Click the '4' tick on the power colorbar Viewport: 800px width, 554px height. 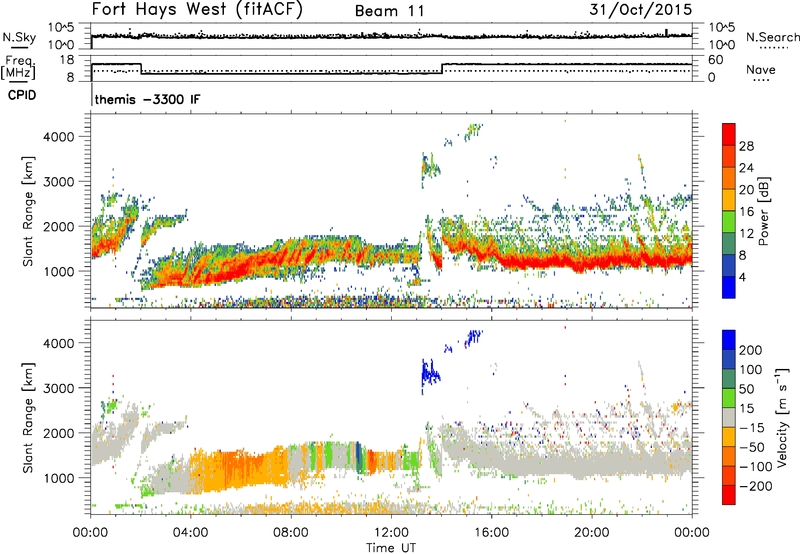pos(743,277)
